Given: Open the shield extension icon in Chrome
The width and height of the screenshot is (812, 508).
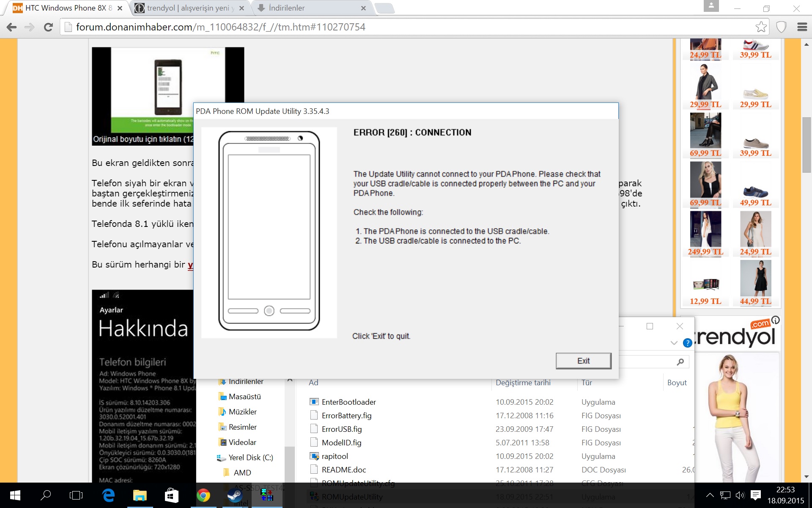Looking at the screenshot, I should pos(781,27).
